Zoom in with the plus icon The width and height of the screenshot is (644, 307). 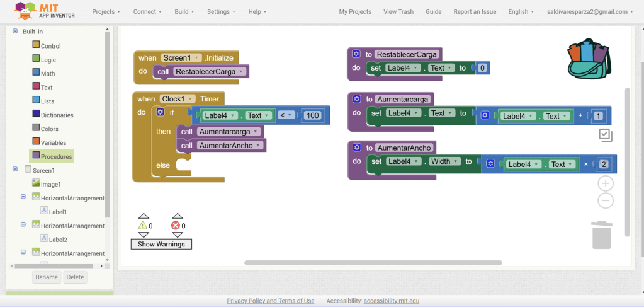tap(605, 183)
